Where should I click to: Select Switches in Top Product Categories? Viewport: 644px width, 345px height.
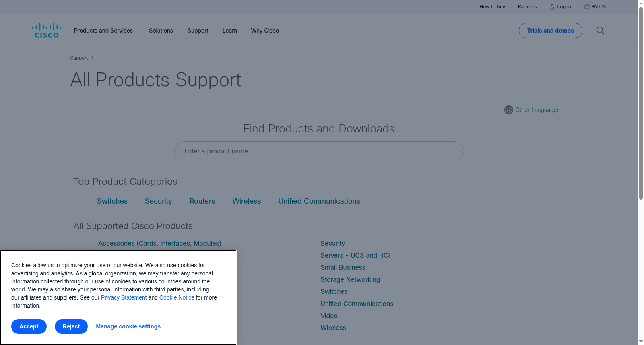point(112,201)
